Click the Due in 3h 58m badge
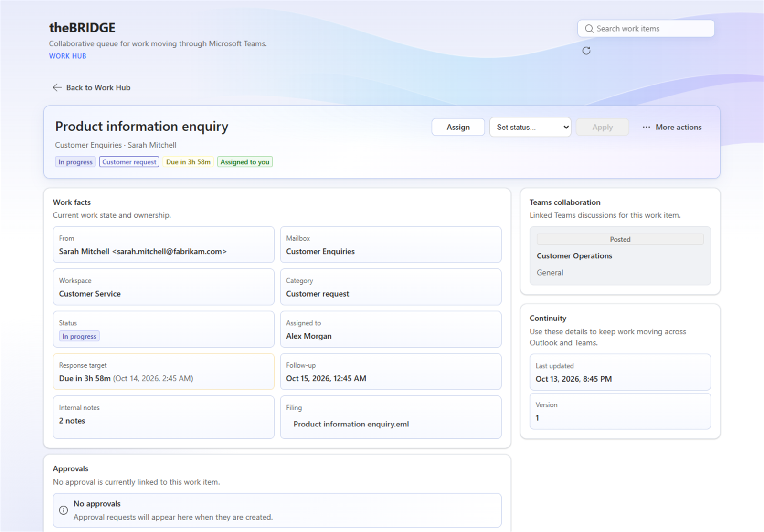 pyautogui.click(x=188, y=162)
